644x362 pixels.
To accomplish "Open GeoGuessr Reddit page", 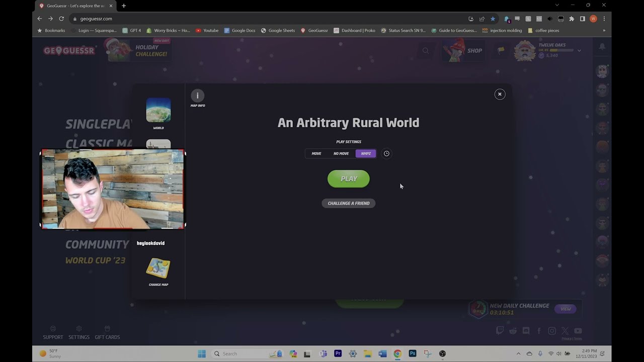I will coord(513,331).
